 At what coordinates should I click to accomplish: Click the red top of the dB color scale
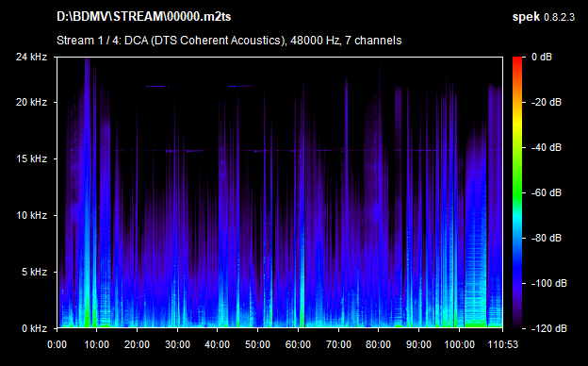click(517, 60)
